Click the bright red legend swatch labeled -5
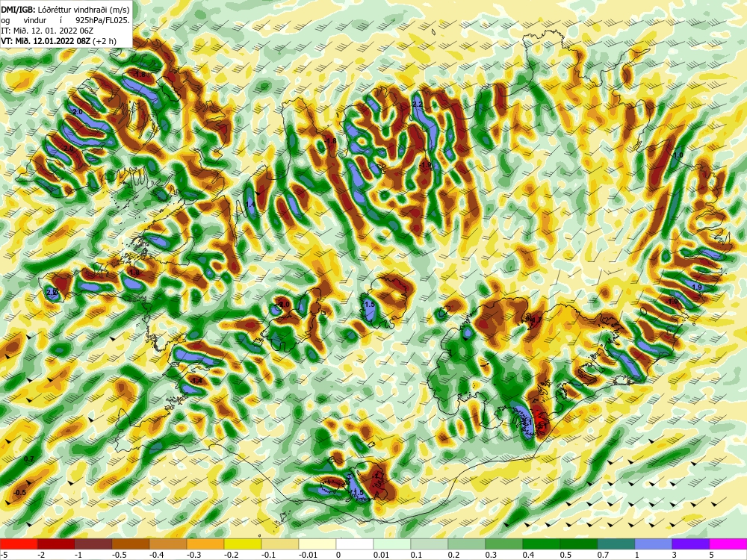This screenshot has width=747, height=560. pyautogui.click(x=19, y=544)
